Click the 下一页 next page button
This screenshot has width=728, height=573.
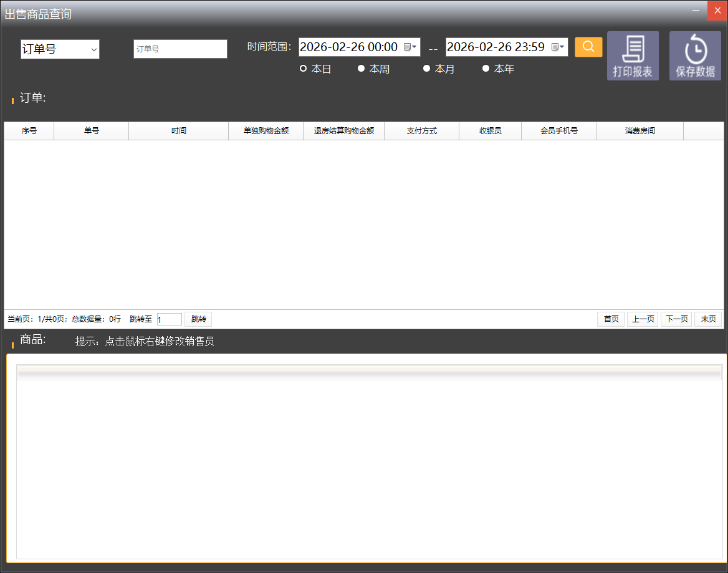click(x=676, y=319)
